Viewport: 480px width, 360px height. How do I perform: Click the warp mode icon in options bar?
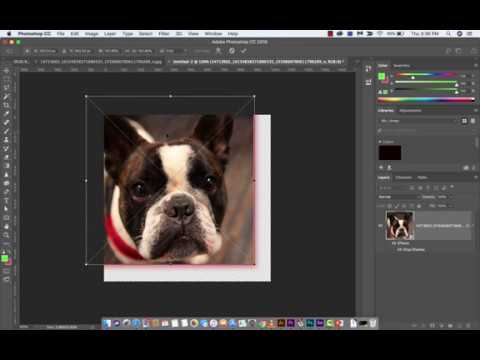[218, 51]
